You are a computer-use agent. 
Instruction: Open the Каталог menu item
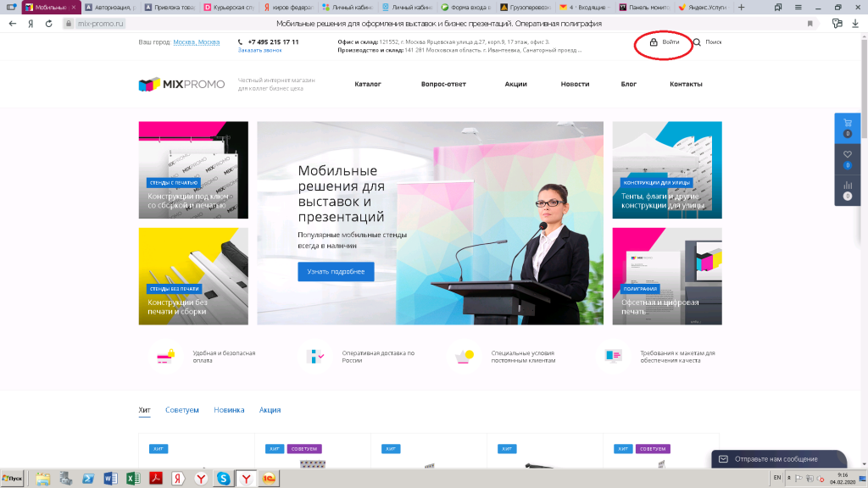368,84
